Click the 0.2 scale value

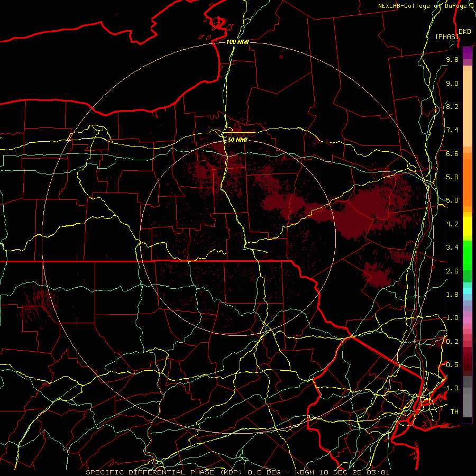pyautogui.click(x=452, y=342)
